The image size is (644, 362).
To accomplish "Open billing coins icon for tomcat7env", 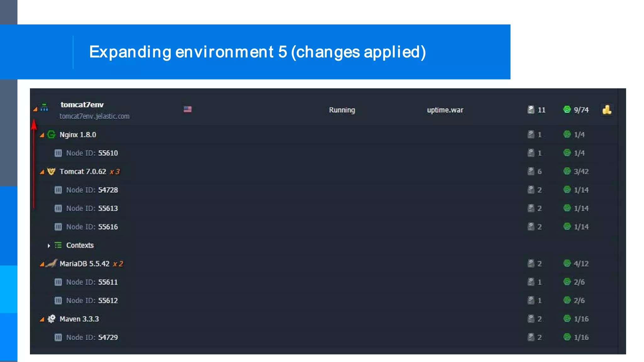I will tap(607, 110).
